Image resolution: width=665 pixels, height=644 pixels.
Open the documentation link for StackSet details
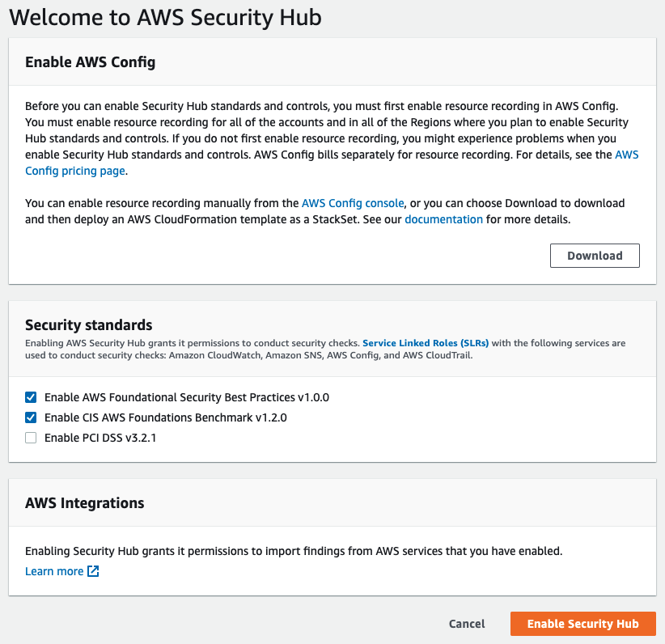pyautogui.click(x=443, y=219)
